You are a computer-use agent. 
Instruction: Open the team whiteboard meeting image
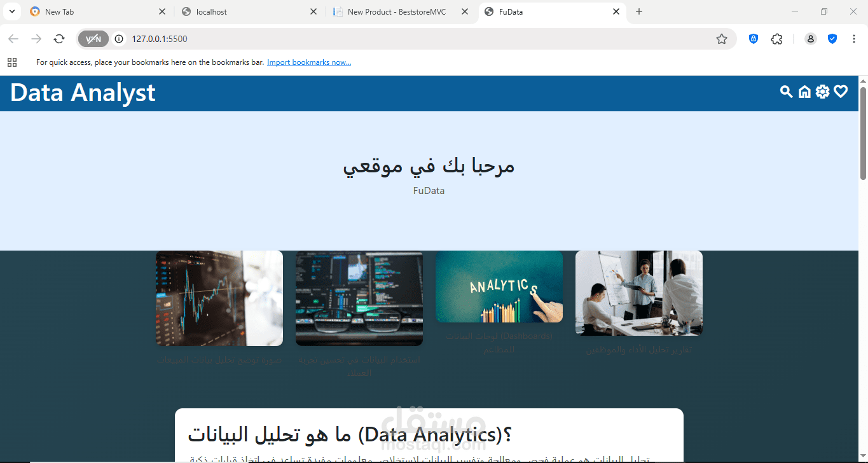639,293
